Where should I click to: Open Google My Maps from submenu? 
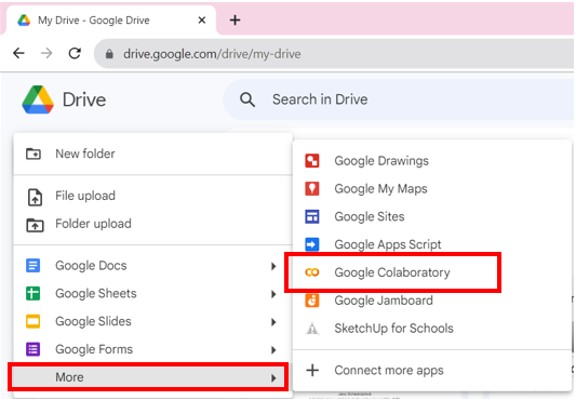click(x=432, y=188)
